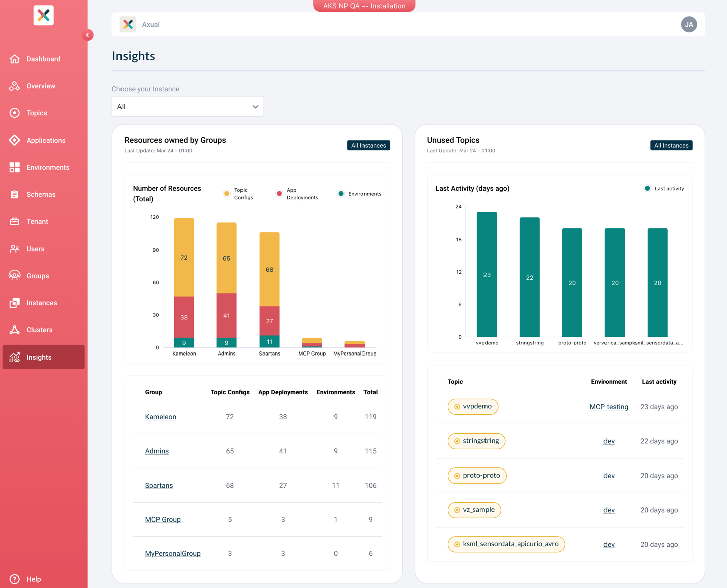Click the Last activity legend swatch
The height and width of the screenshot is (588, 727).
point(647,189)
